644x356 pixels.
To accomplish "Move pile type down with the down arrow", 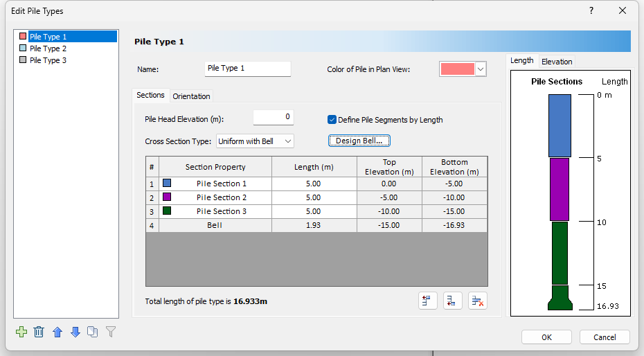I will 75,332.
